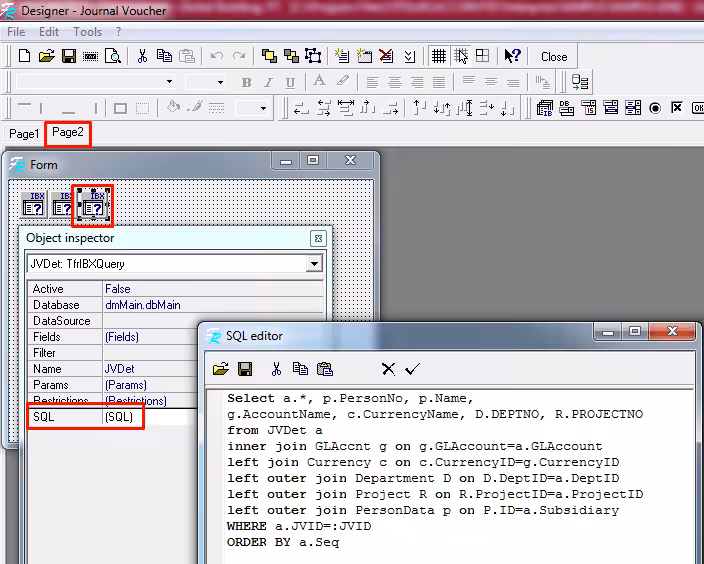
Task: Open the frame width dropdown
Action: pyautogui.click(x=263, y=108)
